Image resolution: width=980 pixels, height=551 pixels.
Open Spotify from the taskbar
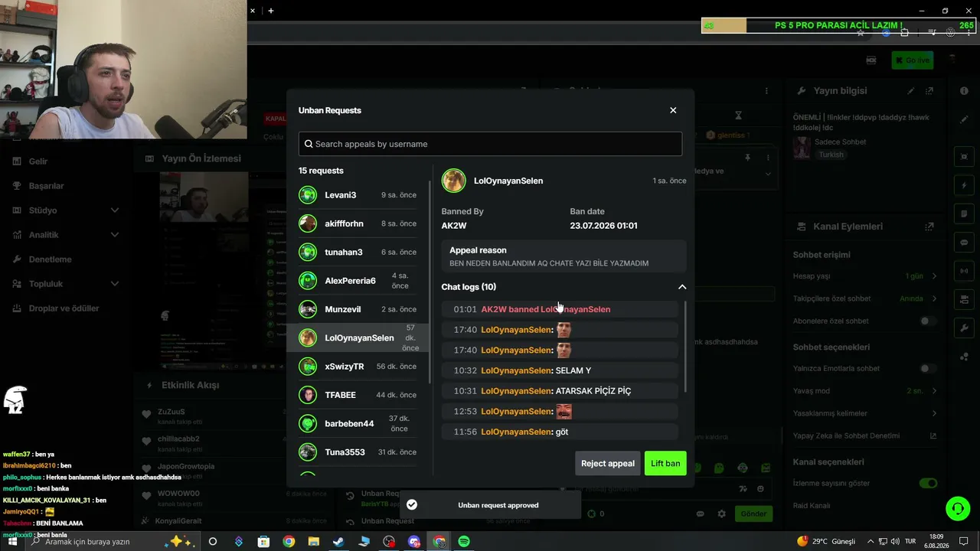(x=464, y=541)
